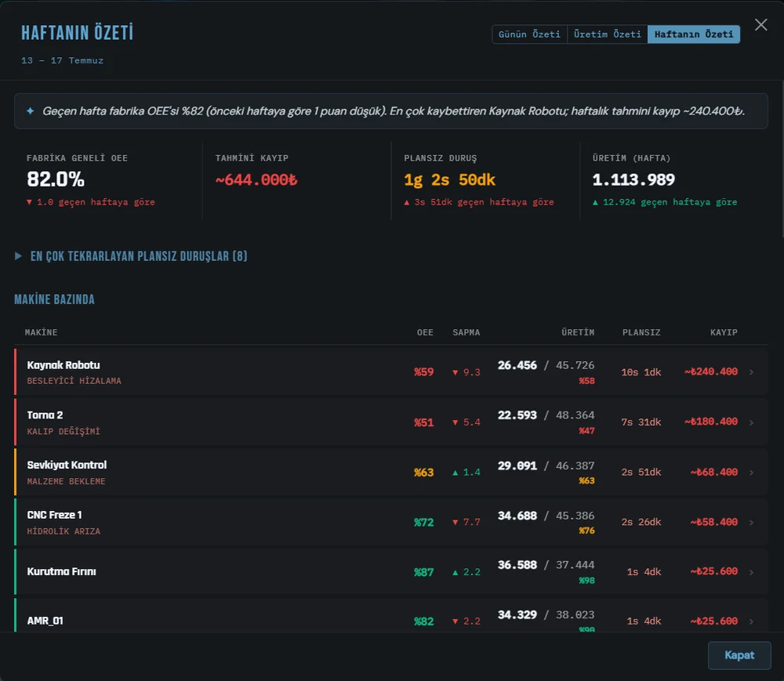784x681 pixels.
Task: Sort table by OEE column header
Action: (x=425, y=332)
